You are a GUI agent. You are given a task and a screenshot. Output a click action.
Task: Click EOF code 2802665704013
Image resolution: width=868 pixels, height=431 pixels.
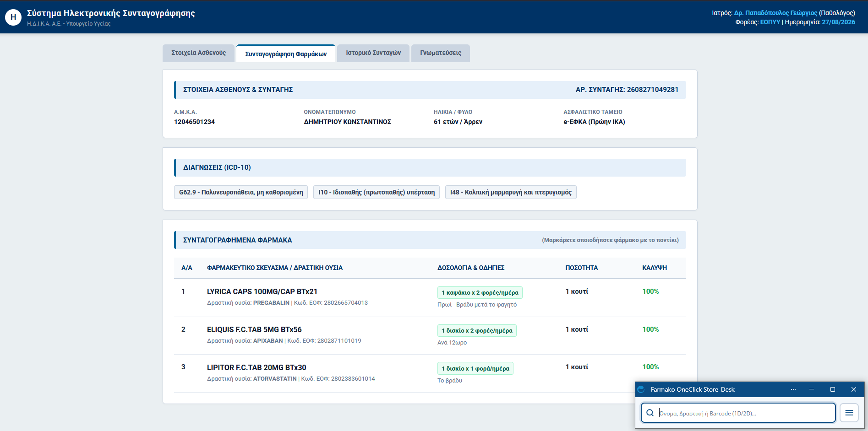click(346, 303)
